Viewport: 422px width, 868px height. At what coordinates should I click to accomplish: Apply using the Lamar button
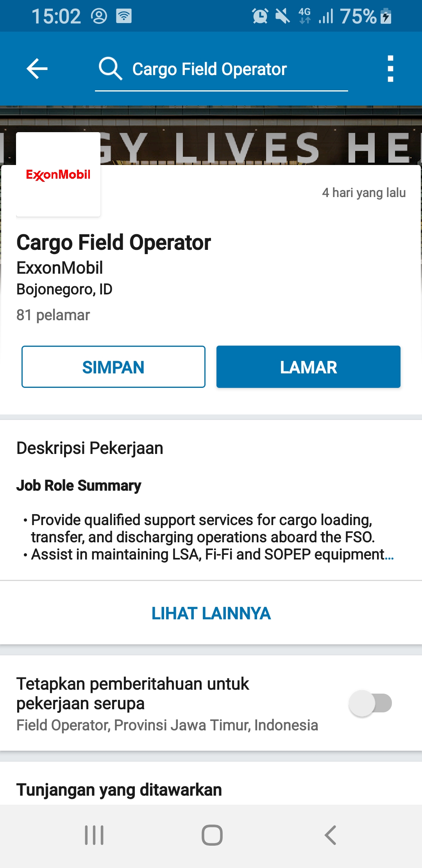[x=308, y=367]
